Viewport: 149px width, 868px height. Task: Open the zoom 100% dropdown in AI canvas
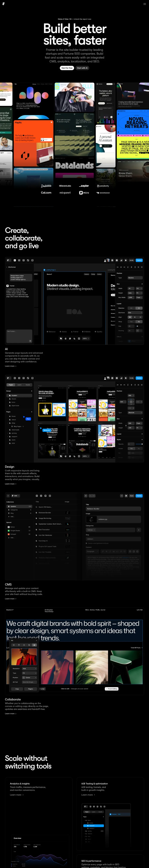(86, 338)
